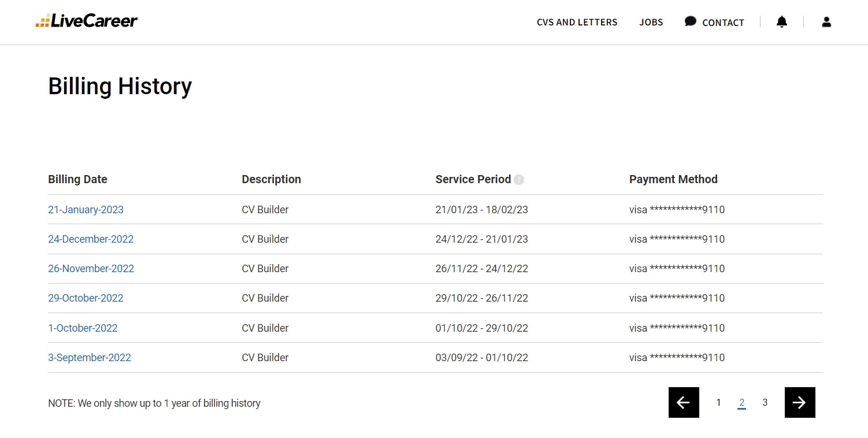Go to previous page with left arrow
The image size is (868, 438).
pyautogui.click(x=684, y=402)
